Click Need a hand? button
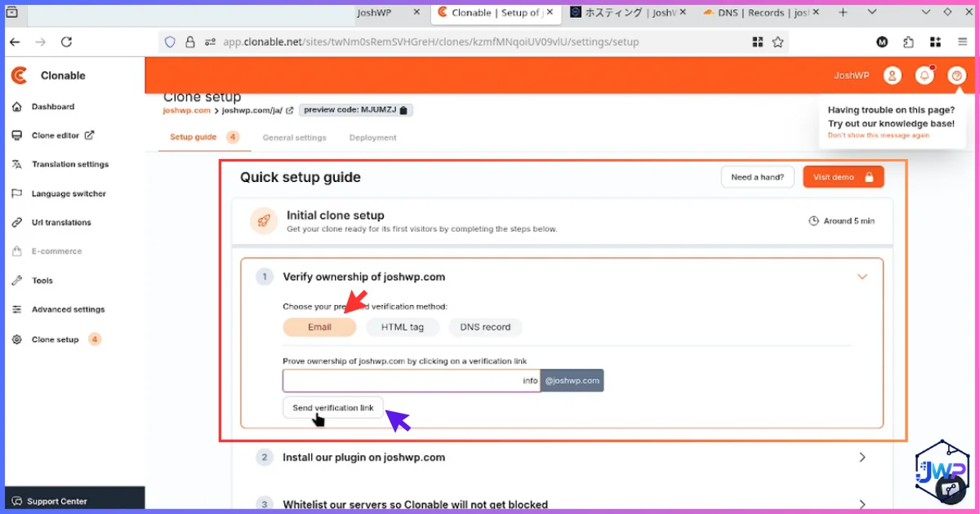 (x=757, y=177)
